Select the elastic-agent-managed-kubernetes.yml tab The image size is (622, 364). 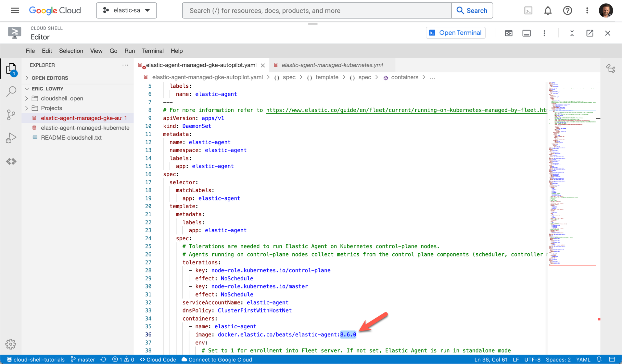331,65
